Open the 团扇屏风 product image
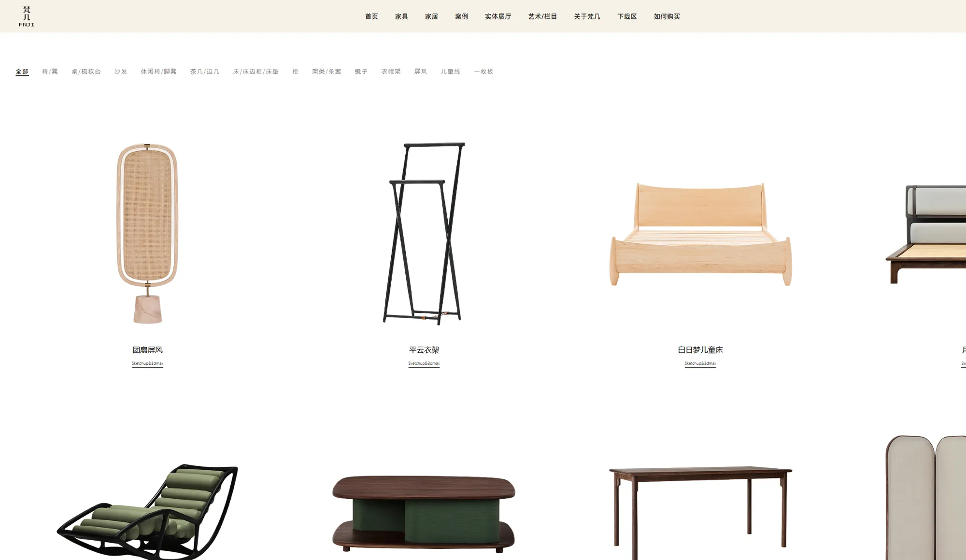Viewport: 966px width, 560px height. pos(147,233)
